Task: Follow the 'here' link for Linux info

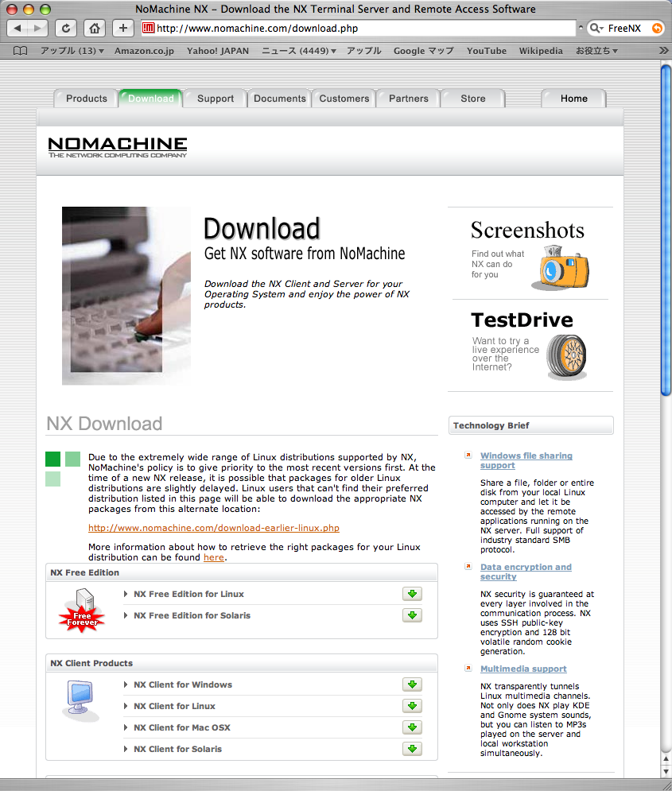Action: click(214, 557)
